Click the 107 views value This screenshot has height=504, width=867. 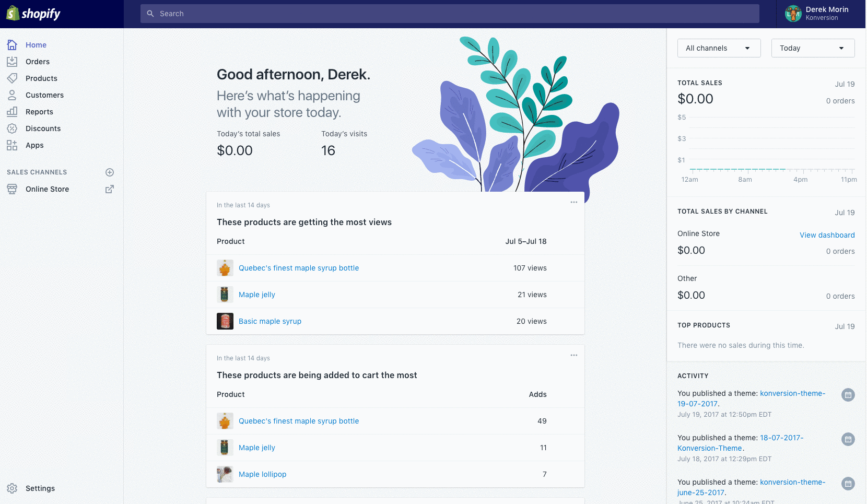pyautogui.click(x=530, y=268)
